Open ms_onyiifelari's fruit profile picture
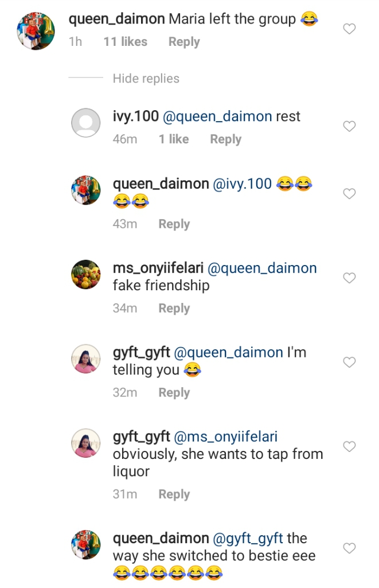This screenshot has height=588, width=379. tap(86, 275)
